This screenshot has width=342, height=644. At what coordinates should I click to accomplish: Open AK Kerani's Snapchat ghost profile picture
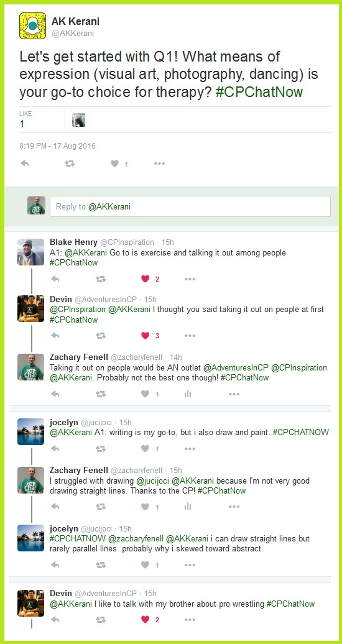point(32,26)
